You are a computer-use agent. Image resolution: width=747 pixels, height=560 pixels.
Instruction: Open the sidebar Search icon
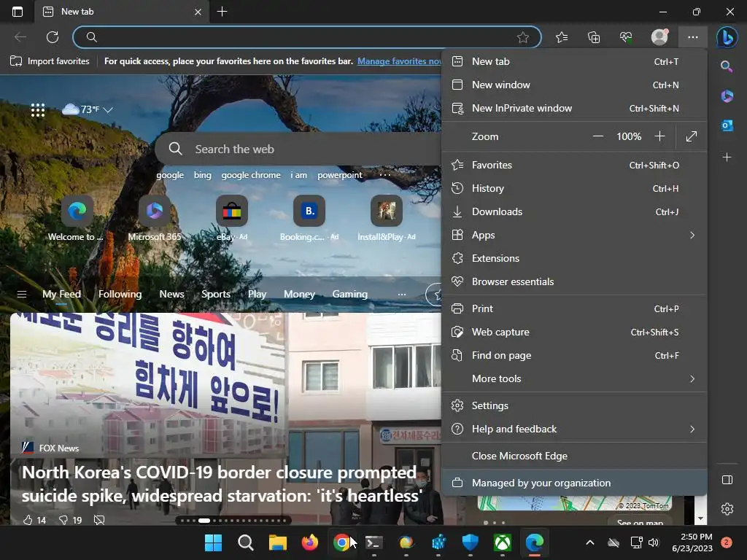point(727,66)
